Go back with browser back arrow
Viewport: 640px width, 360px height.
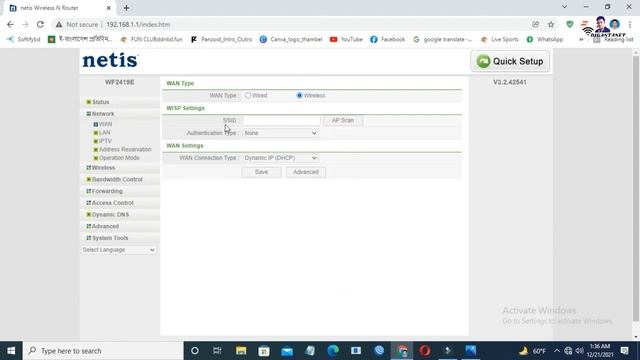pyautogui.click(x=10, y=24)
